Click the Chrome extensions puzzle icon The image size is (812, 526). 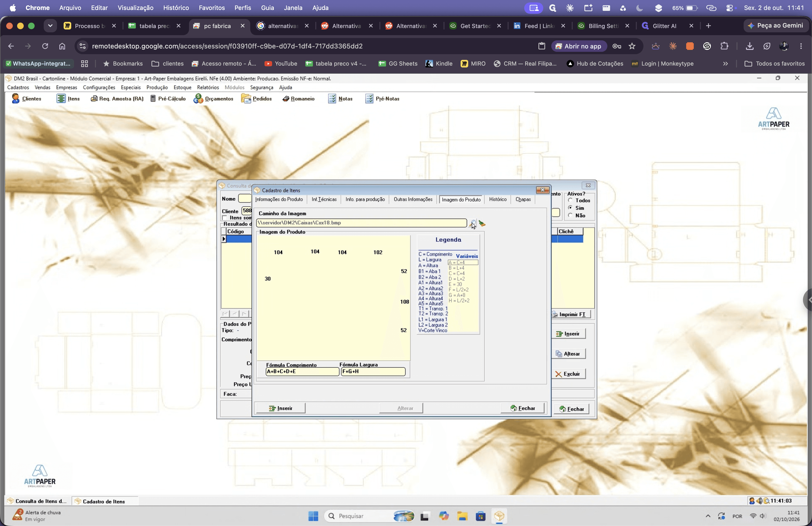click(x=724, y=46)
